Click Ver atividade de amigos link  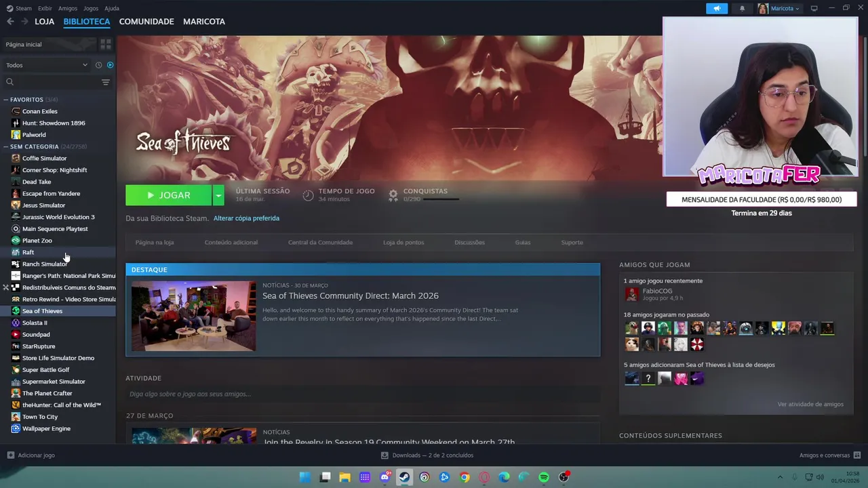[810, 404]
